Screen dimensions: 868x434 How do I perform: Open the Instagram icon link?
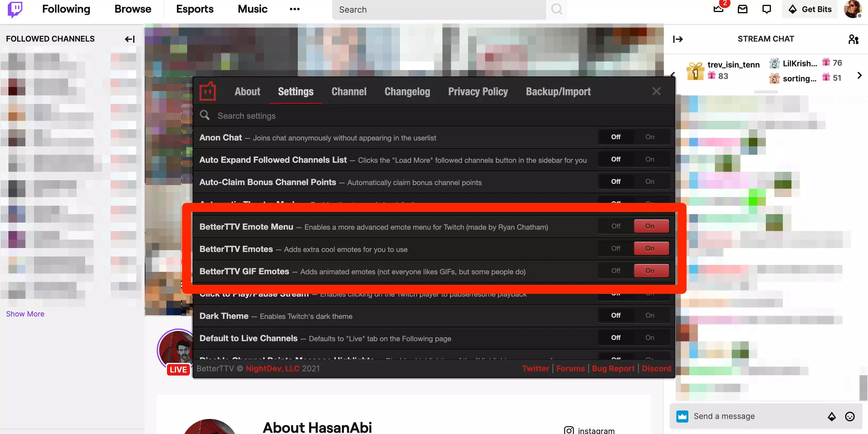(569, 430)
